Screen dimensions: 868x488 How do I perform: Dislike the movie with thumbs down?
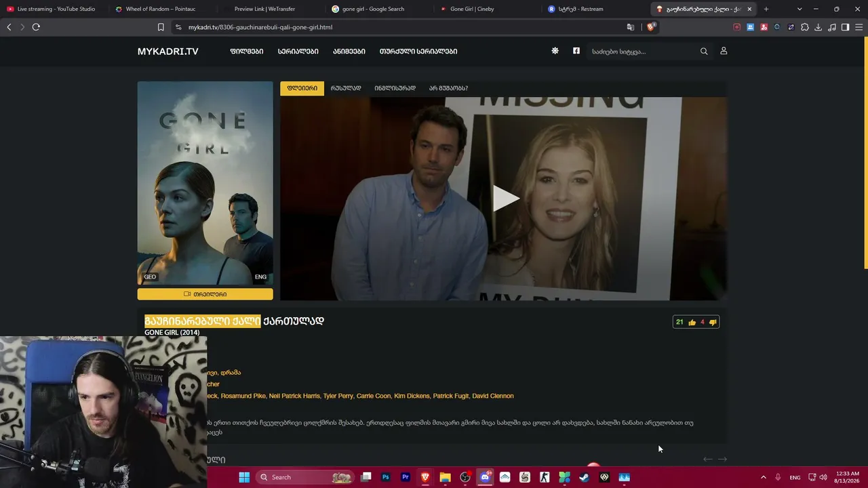713,323
